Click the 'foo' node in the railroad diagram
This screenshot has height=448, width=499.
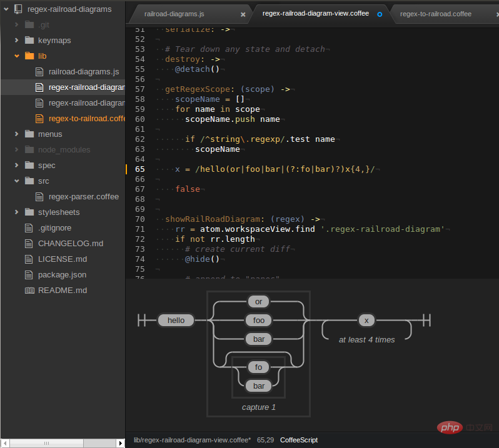(x=259, y=320)
